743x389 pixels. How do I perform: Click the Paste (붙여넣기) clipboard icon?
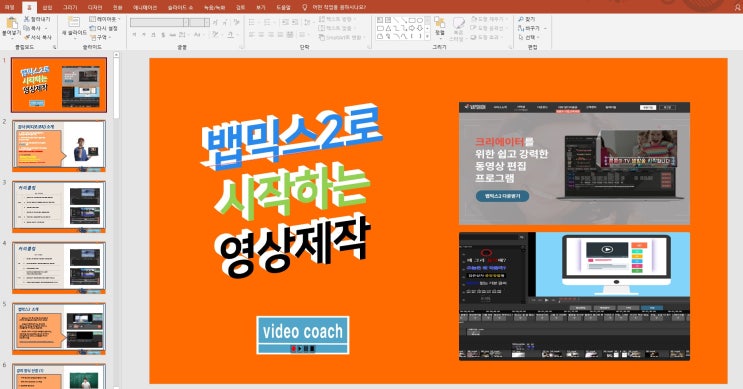pyautogui.click(x=11, y=23)
